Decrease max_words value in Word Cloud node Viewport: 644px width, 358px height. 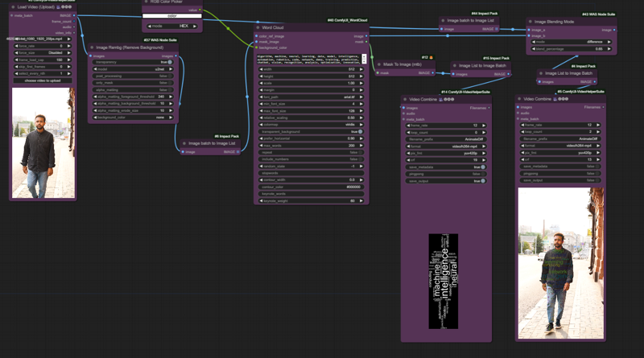coord(261,146)
